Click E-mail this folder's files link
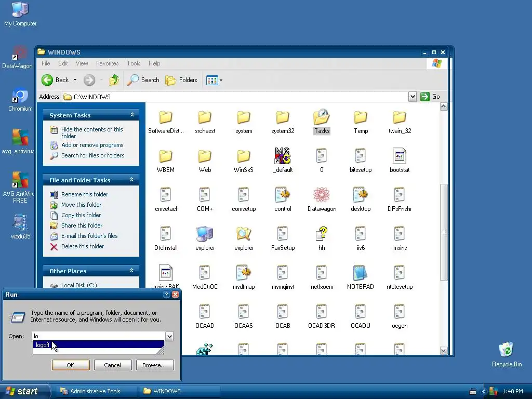532x399 pixels. [x=89, y=236]
